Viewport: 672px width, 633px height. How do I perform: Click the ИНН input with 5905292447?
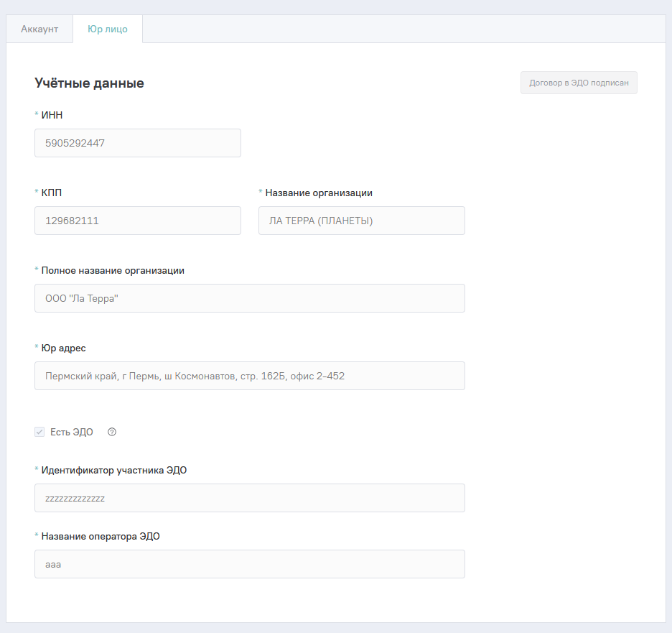click(138, 143)
